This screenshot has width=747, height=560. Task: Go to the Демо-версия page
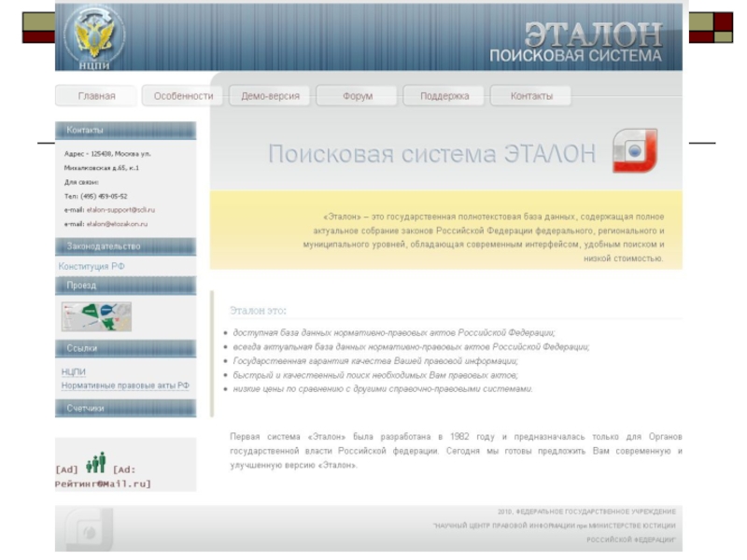270,96
